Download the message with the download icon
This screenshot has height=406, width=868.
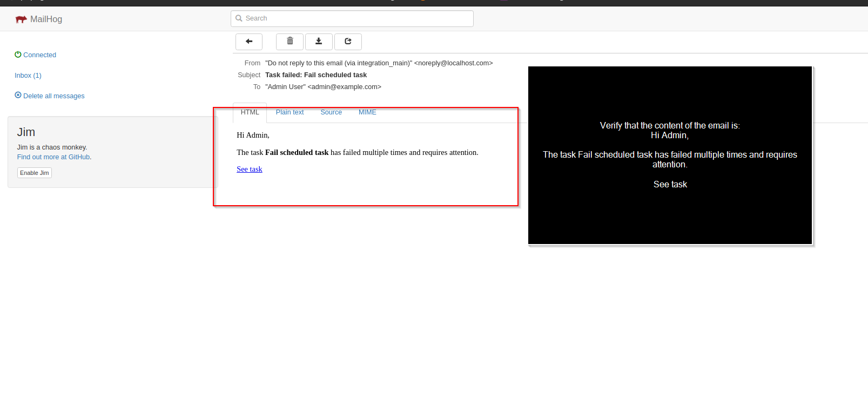tap(319, 42)
